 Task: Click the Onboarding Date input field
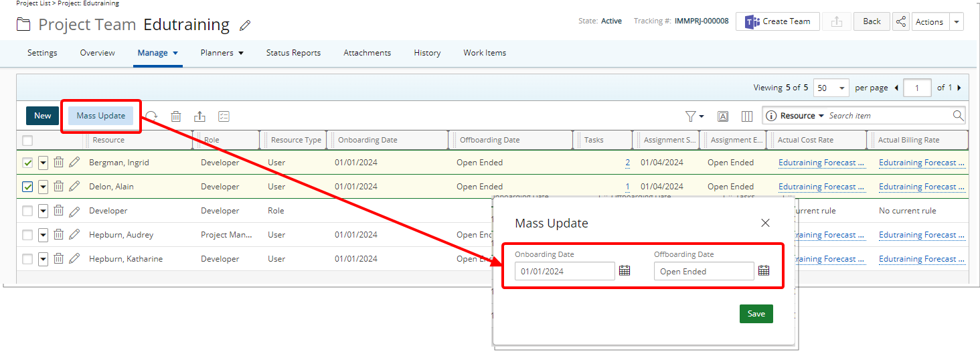tap(564, 271)
